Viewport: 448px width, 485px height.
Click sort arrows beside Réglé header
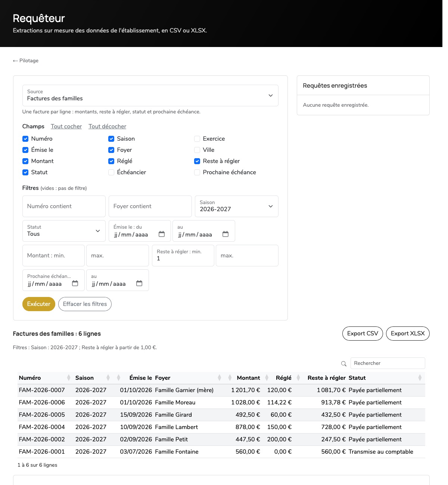(267, 378)
